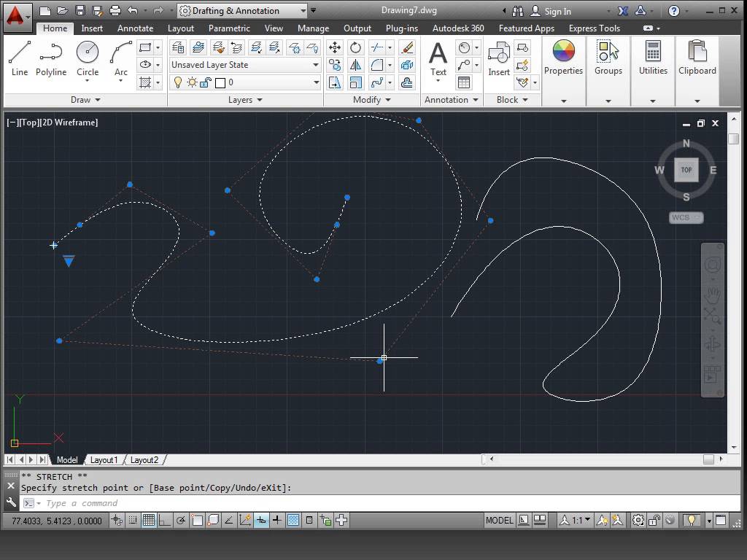The image size is (747, 560).
Task: Activate the Mirror tool
Action: click(356, 66)
